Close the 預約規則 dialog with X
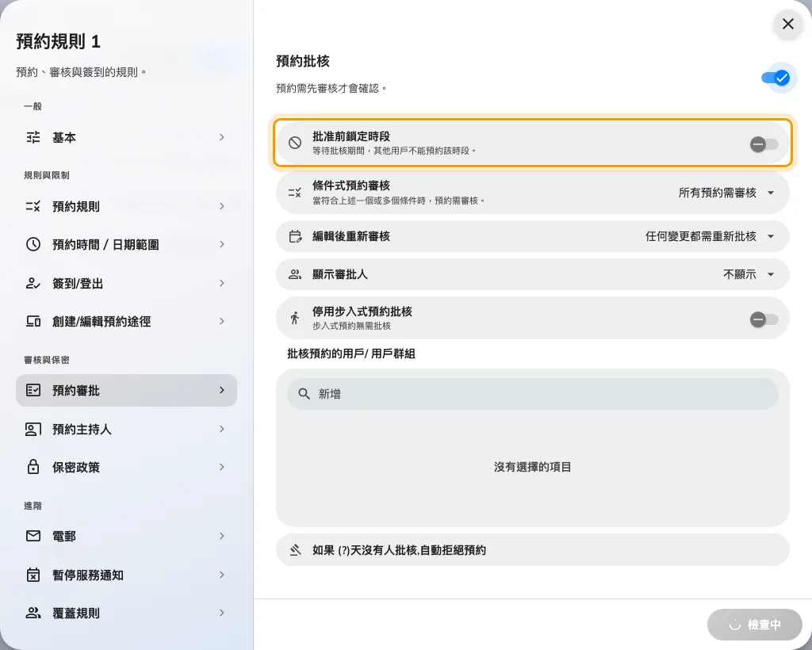Image resolution: width=812 pixels, height=650 pixels. 788,24
